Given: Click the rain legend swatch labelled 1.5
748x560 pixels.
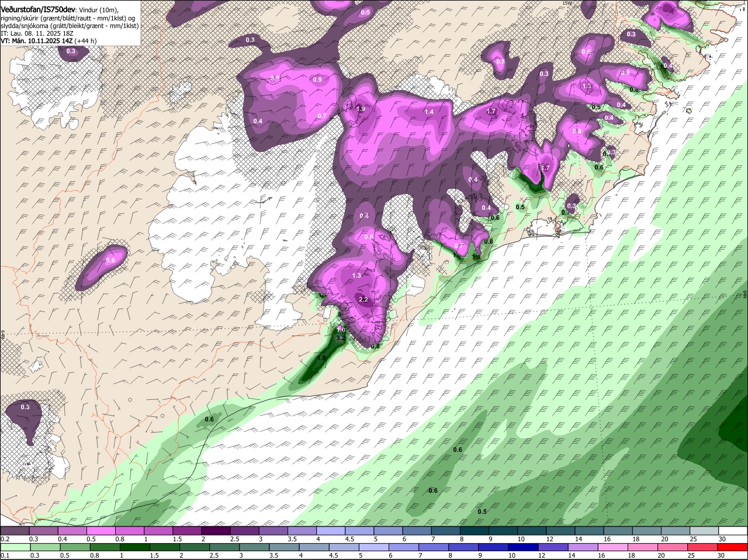Looking at the screenshot, I should click(164, 547).
